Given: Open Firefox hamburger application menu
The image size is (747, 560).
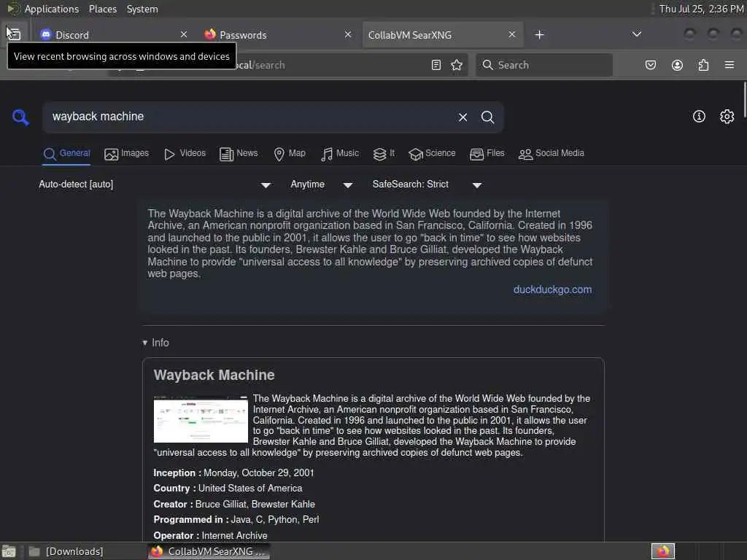Looking at the screenshot, I should 729,65.
